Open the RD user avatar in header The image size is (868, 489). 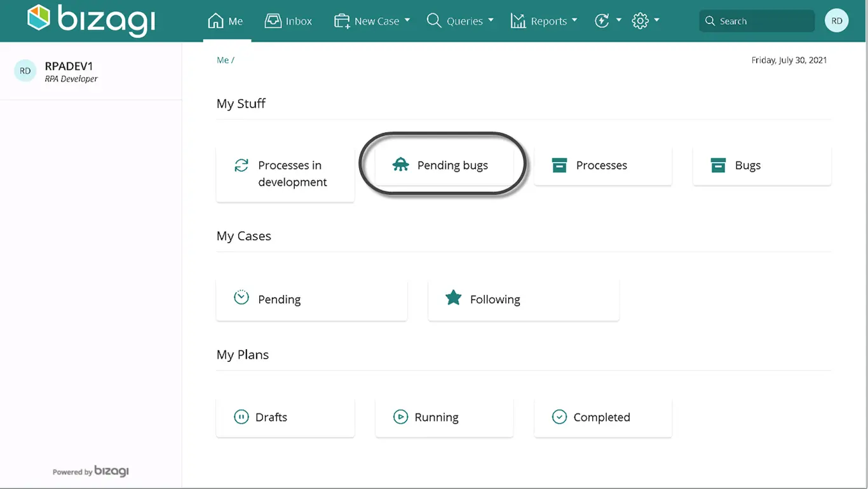pyautogui.click(x=837, y=21)
